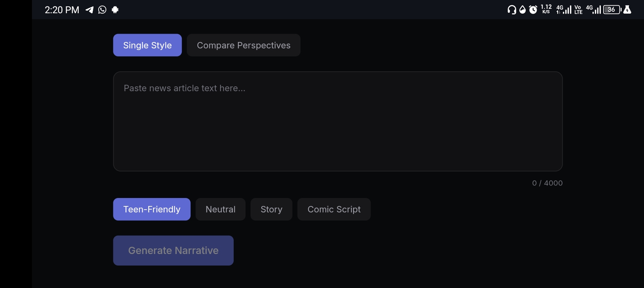Switch to Compare Perspectives mode
This screenshot has height=288, width=644.
[x=244, y=45]
